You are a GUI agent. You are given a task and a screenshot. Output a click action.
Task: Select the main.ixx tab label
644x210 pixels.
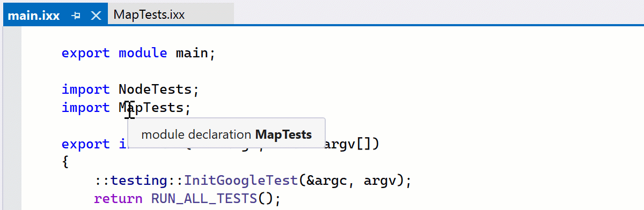(x=33, y=15)
